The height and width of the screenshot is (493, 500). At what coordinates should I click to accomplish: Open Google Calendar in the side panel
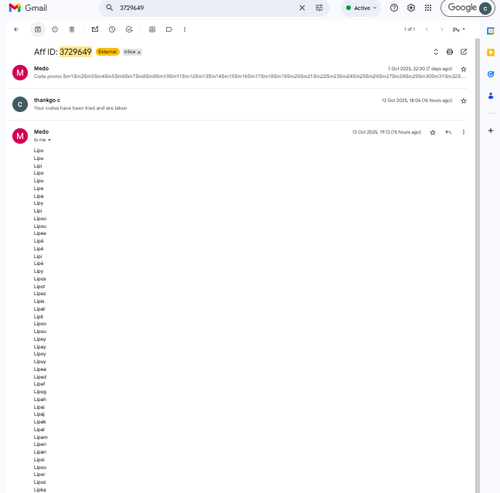click(x=490, y=31)
